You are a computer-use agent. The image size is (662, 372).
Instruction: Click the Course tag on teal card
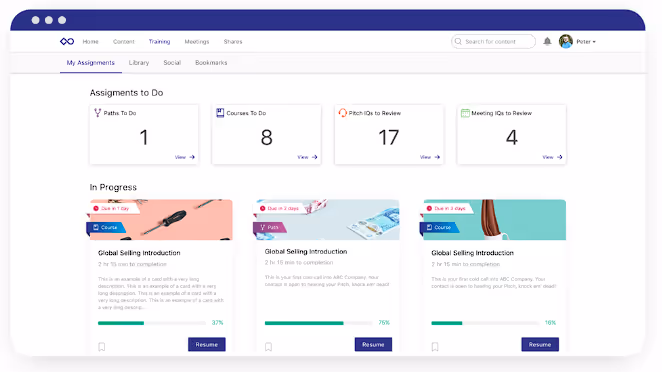[x=439, y=228]
